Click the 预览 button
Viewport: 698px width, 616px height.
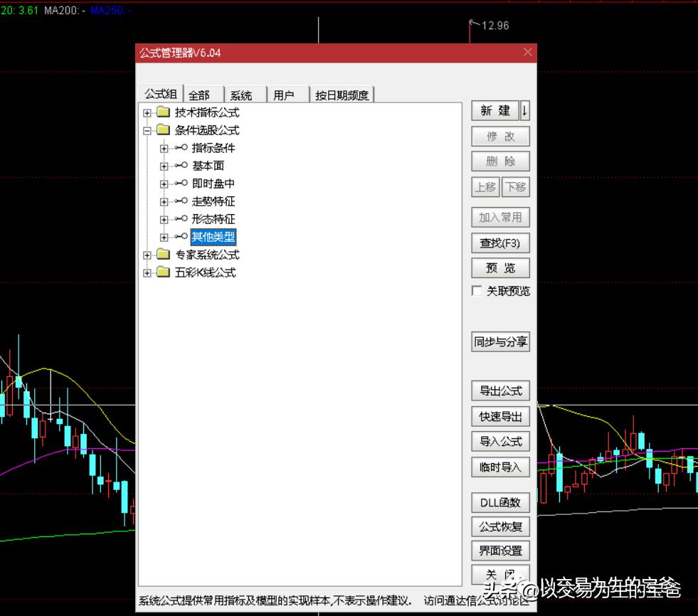coord(500,268)
